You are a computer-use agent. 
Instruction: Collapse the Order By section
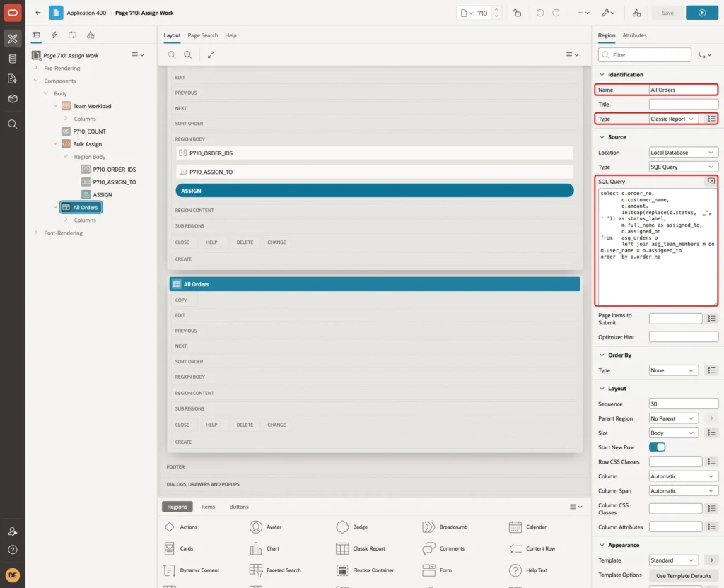(x=602, y=355)
